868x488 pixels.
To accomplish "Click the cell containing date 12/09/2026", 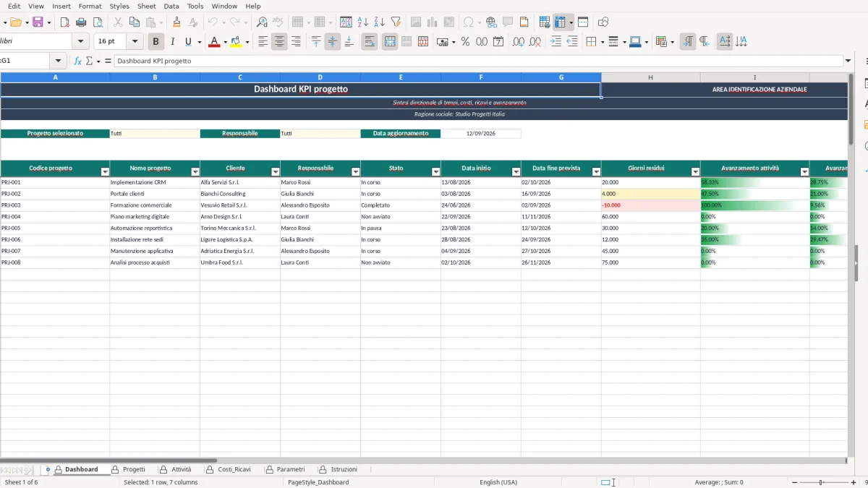I will coord(481,134).
